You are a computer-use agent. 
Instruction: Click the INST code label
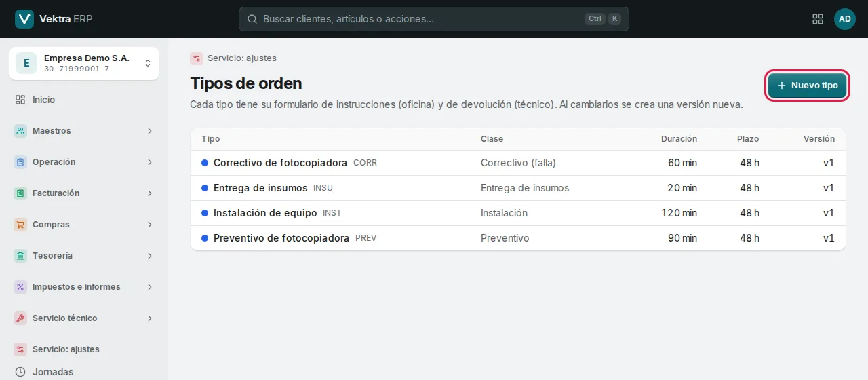[x=332, y=214]
